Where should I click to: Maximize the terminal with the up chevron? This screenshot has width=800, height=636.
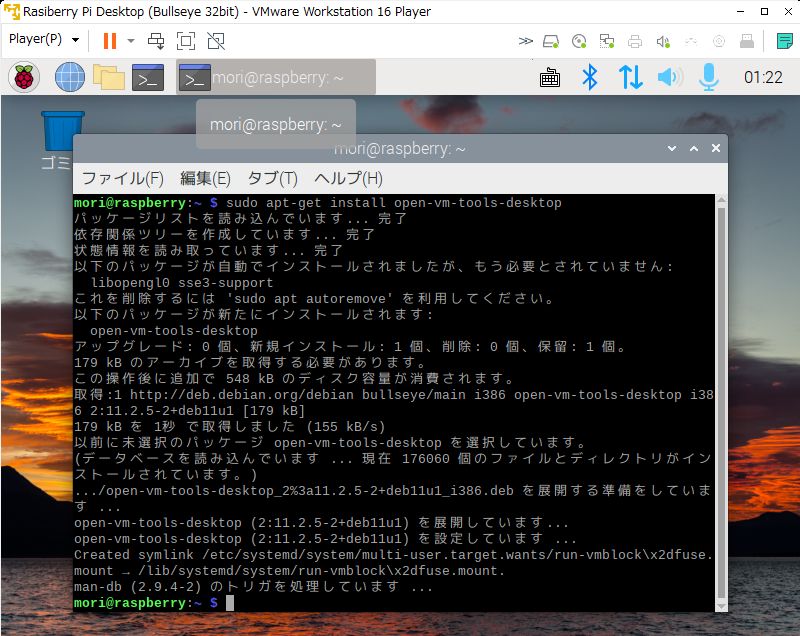point(694,148)
